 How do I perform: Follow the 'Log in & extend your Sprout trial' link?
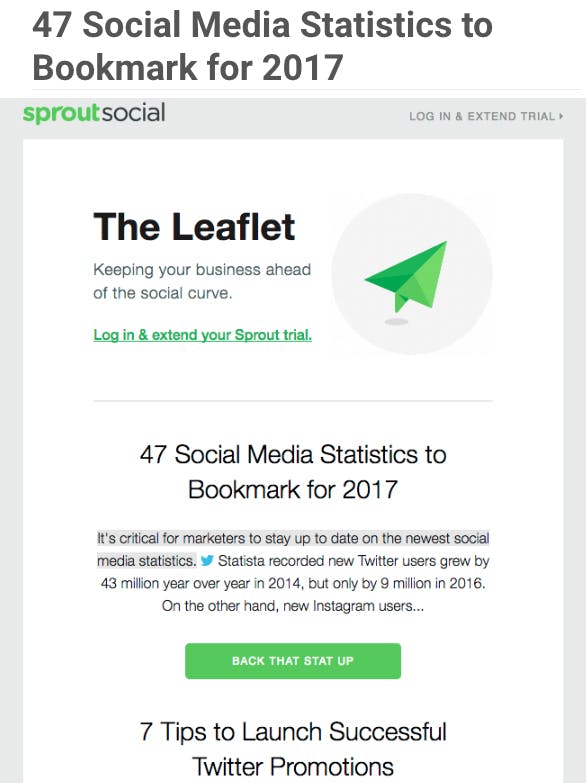coord(203,335)
